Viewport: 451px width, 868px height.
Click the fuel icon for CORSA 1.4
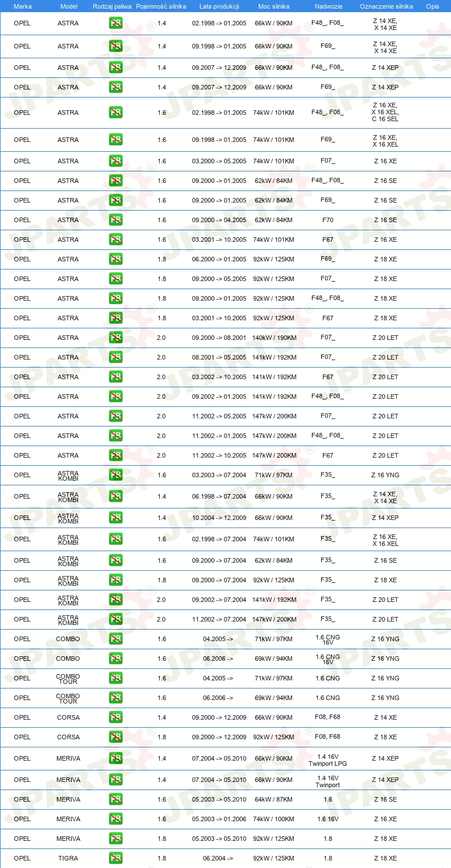[115, 717]
